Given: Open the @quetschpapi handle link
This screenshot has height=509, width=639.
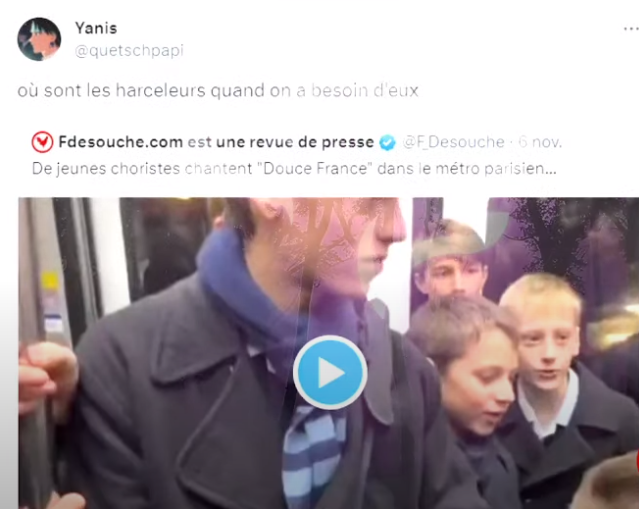Looking at the screenshot, I should coord(129,51).
